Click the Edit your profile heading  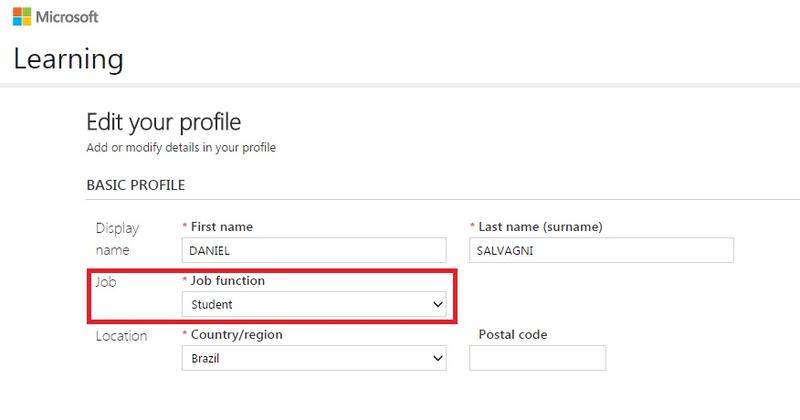164,123
